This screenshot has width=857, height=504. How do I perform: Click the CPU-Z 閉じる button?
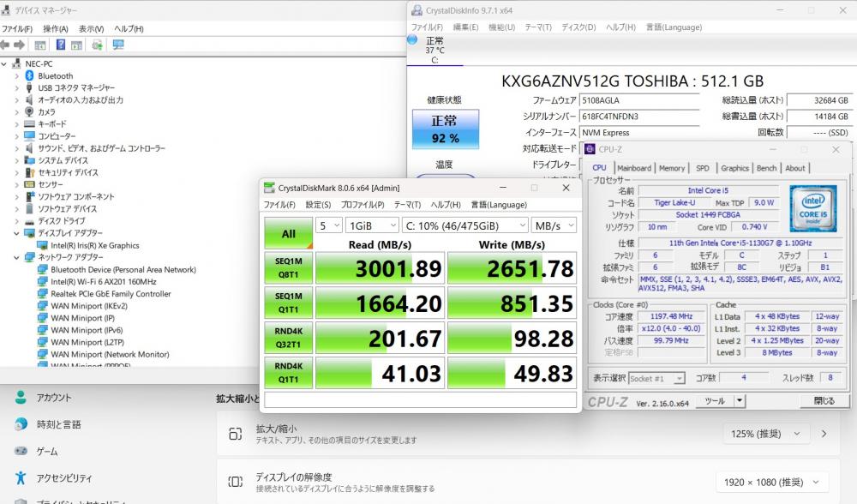(x=824, y=401)
